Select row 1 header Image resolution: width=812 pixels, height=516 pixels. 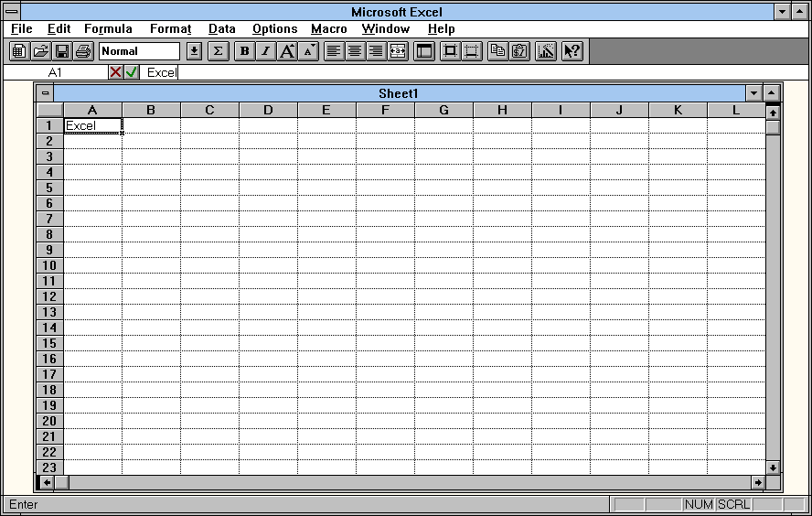[50, 125]
